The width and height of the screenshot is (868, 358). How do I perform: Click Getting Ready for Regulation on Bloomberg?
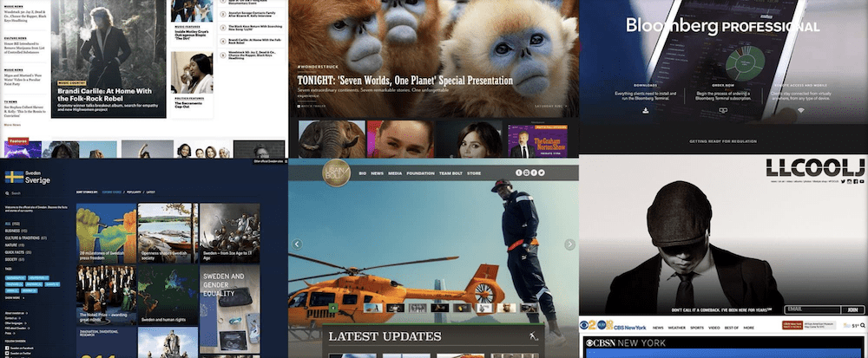click(723, 141)
